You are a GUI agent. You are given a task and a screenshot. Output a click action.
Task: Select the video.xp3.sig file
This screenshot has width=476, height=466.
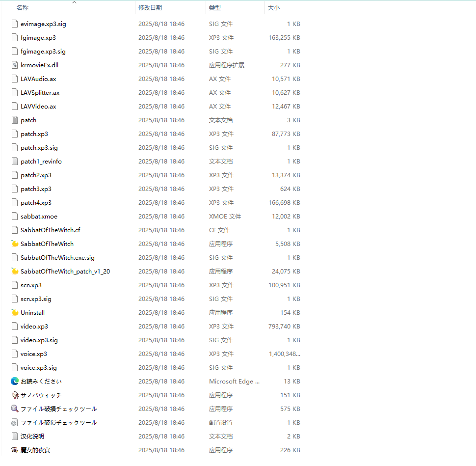point(39,340)
